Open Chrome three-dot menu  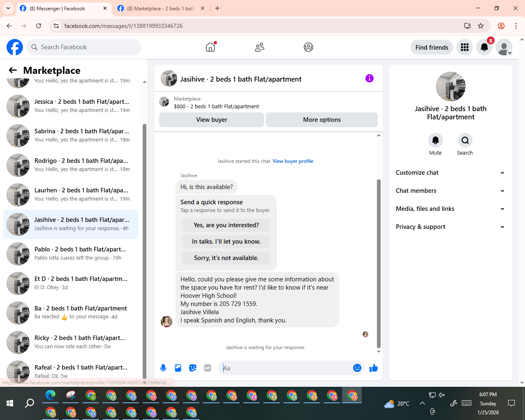(516, 26)
